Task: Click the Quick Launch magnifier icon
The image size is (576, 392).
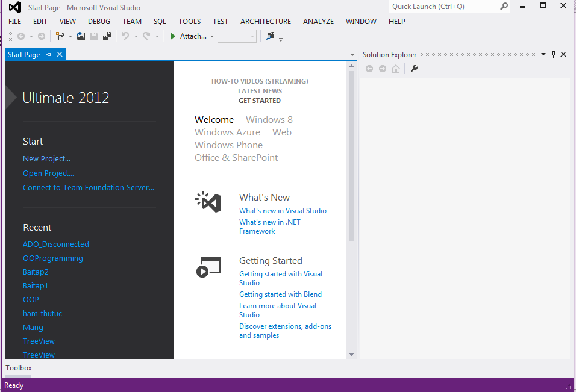Action: tap(504, 6)
